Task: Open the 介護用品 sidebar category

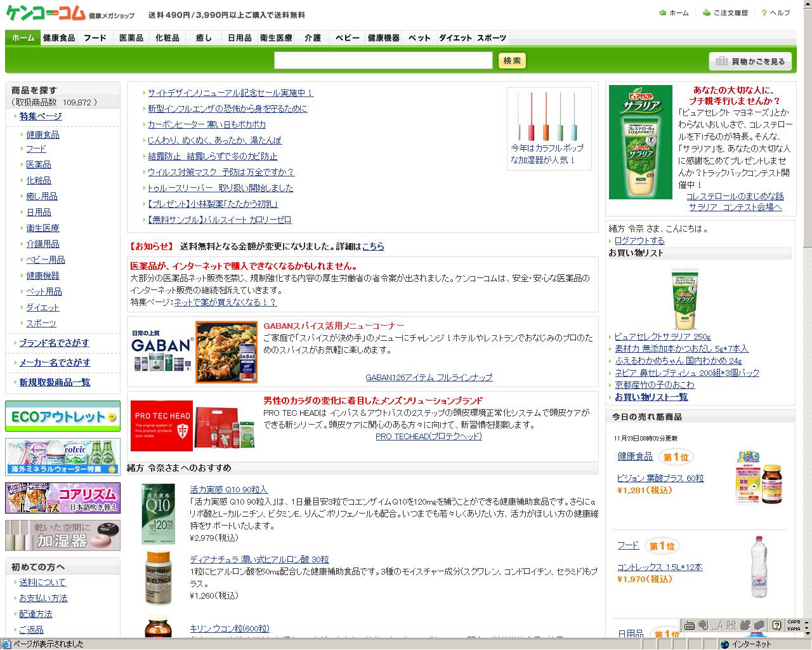Action: pos(43,244)
